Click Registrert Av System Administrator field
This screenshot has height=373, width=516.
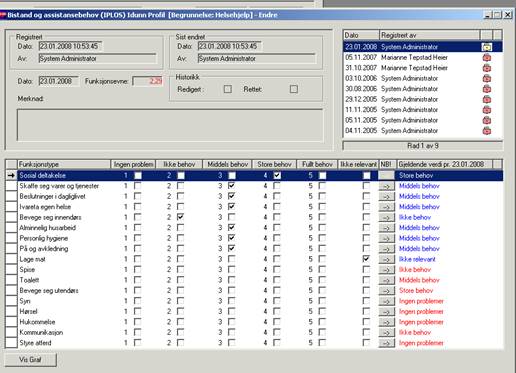click(x=97, y=58)
